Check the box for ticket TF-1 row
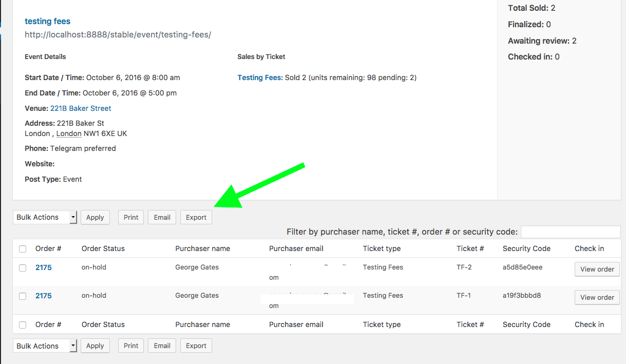 (x=23, y=296)
